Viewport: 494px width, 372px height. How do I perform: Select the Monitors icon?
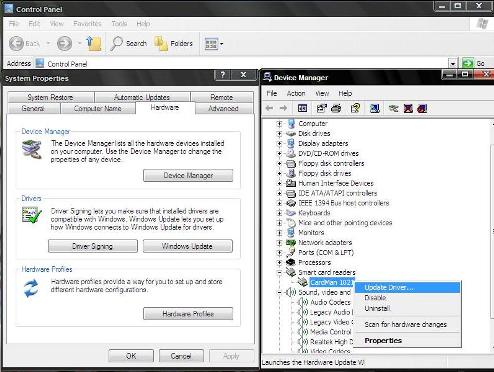(x=291, y=232)
